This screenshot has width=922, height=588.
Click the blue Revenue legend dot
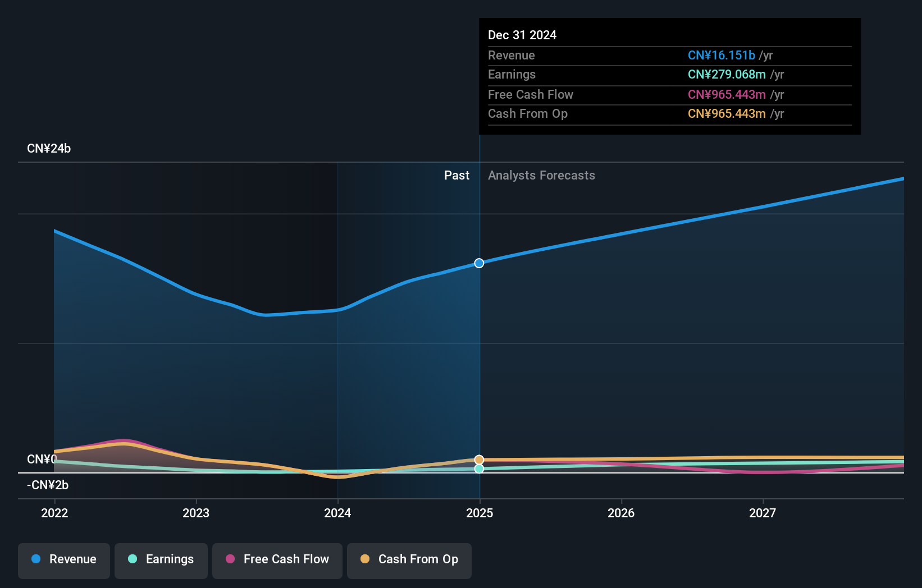(37, 559)
